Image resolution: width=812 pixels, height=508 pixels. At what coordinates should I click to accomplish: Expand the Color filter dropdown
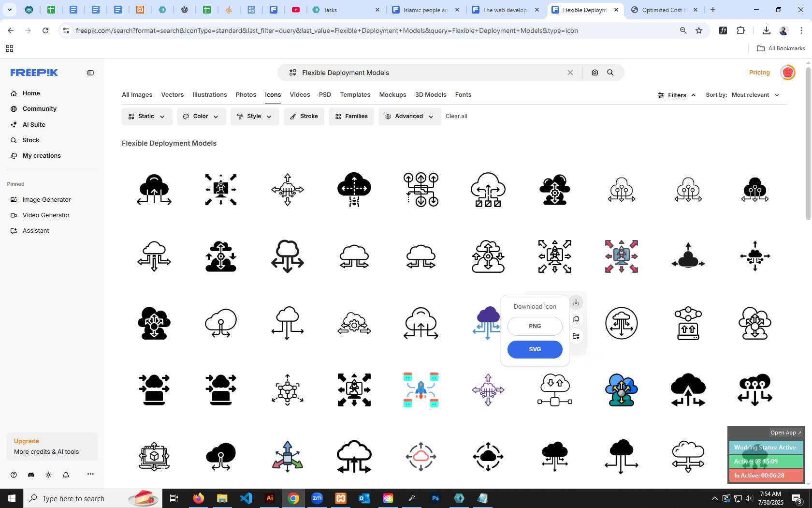(x=202, y=117)
